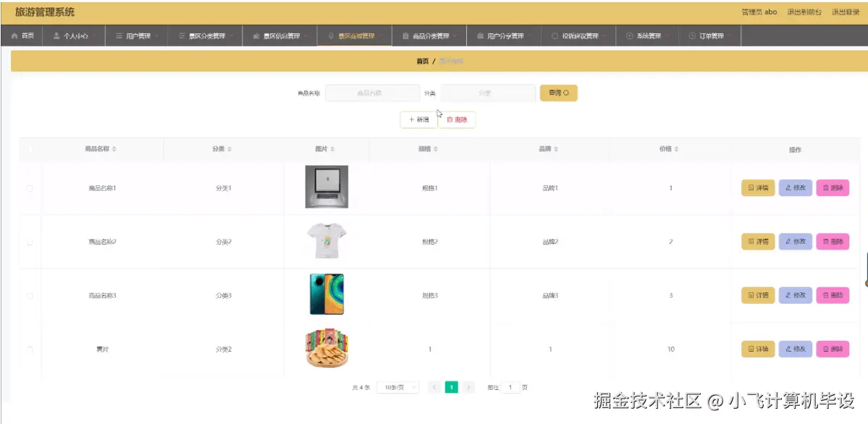Click the user icon of 个人中心 menu

[x=56, y=36]
